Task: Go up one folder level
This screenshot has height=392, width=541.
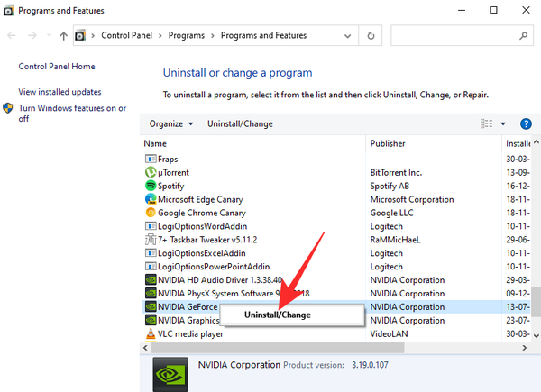Action: (x=63, y=35)
